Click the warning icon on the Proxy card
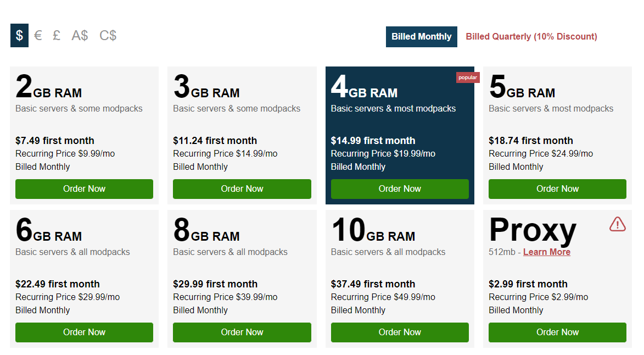Image resolution: width=644 pixels, height=355 pixels. (x=617, y=224)
